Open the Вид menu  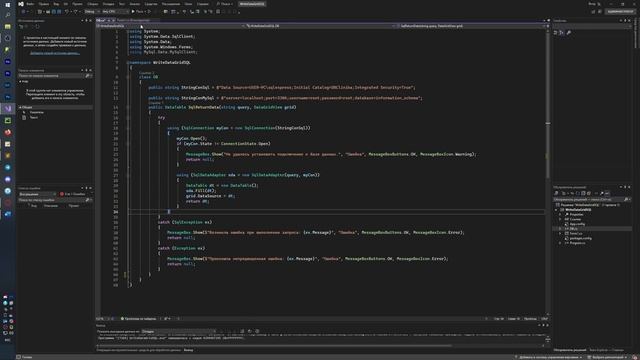[x=56, y=4]
